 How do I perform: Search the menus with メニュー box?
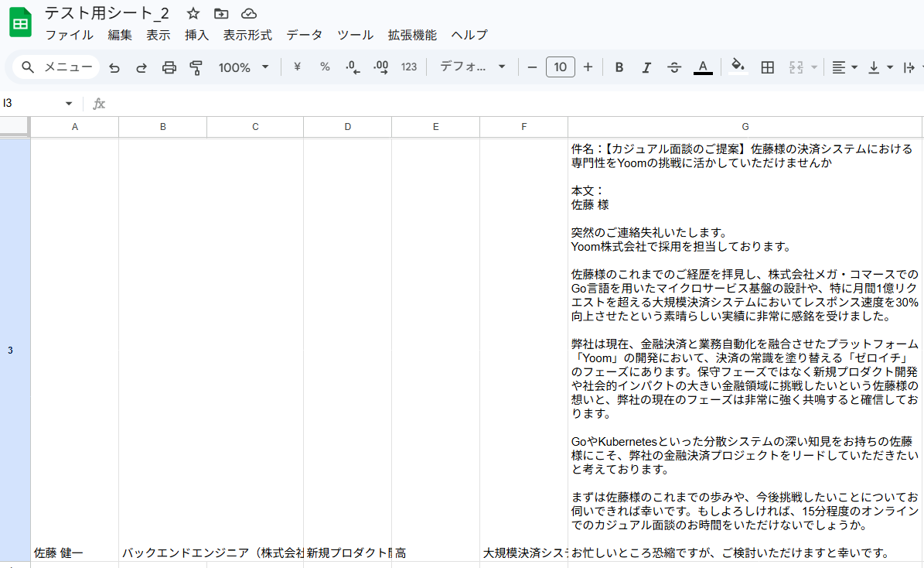56,67
